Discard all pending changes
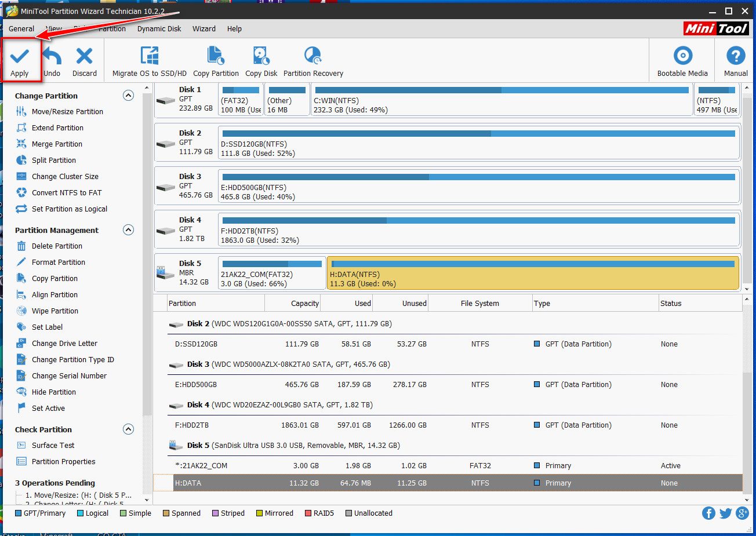This screenshot has height=536, width=756. click(x=85, y=60)
